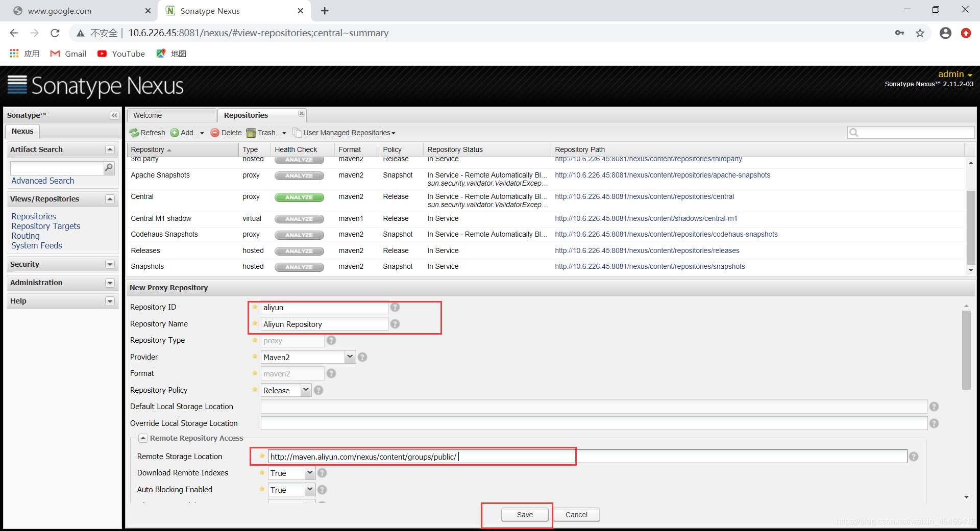Click the Repository Name input field
The image size is (980, 531).
click(x=324, y=324)
